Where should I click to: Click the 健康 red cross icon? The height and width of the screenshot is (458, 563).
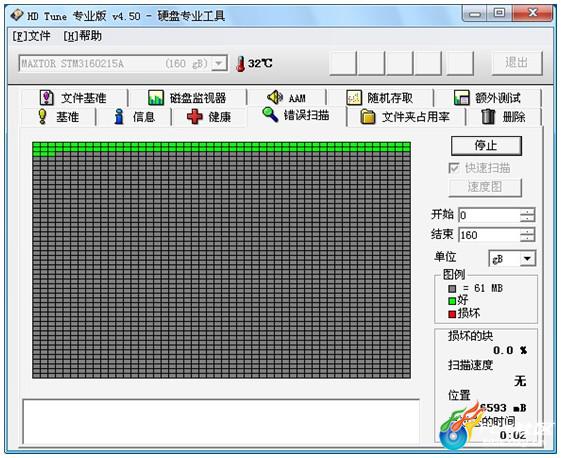(x=195, y=117)
